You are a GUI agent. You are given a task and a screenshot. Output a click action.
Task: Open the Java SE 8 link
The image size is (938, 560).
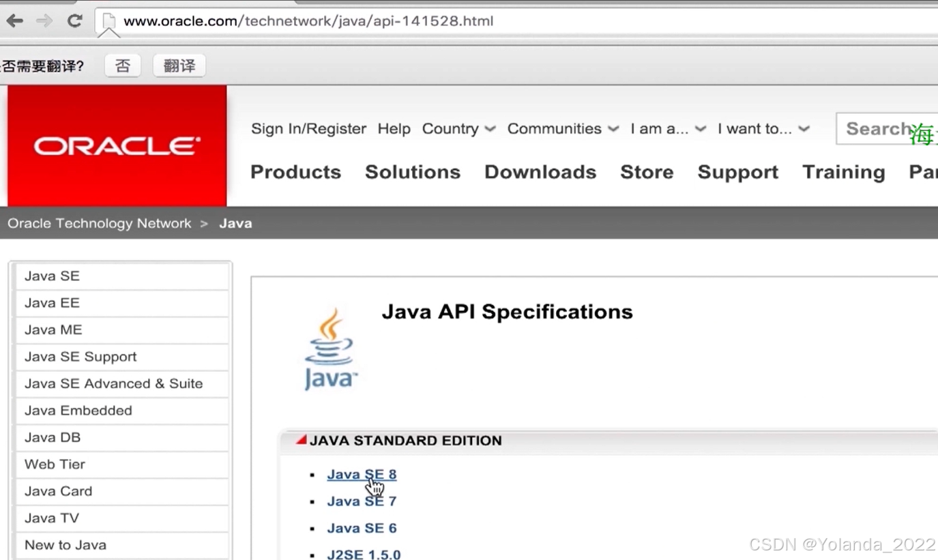click(362, 474)
